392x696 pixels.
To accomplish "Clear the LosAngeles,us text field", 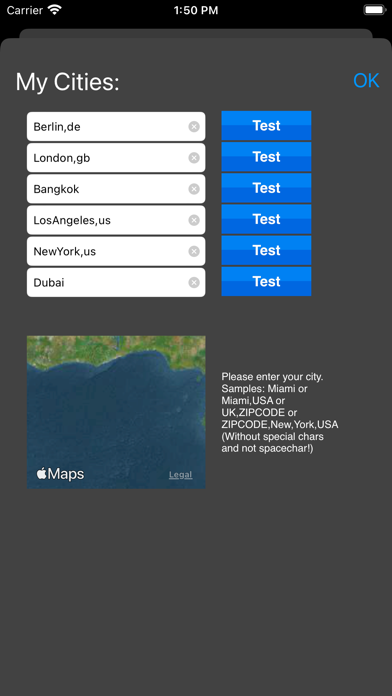I will (x=194, y=220).
